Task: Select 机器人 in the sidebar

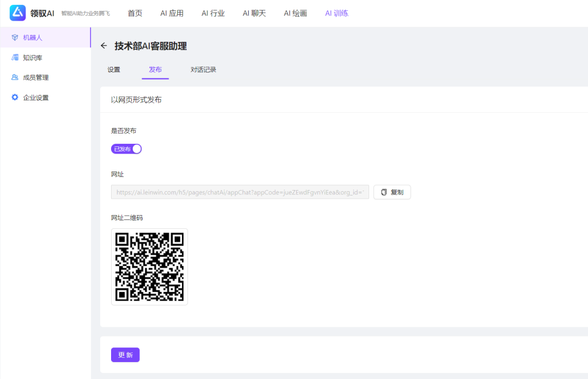Action: click(45, 38)
